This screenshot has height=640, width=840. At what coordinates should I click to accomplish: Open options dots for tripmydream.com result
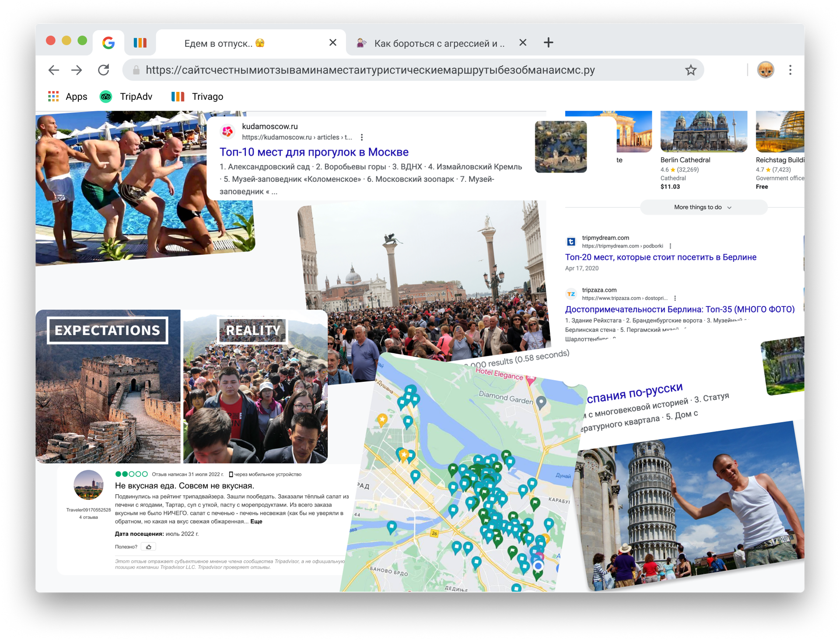[670, 246]
